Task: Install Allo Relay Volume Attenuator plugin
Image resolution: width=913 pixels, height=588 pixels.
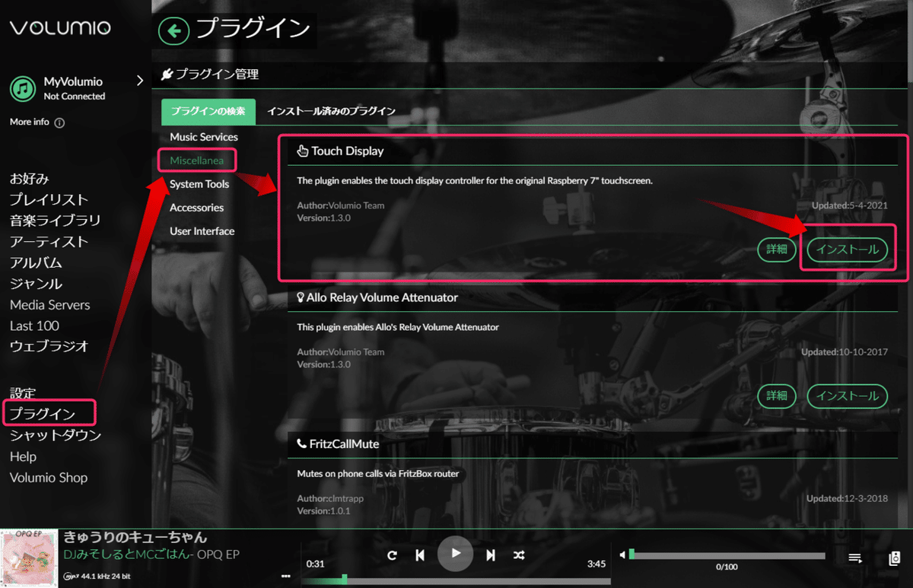Action: pyautogui.click(x=848, y=396)
